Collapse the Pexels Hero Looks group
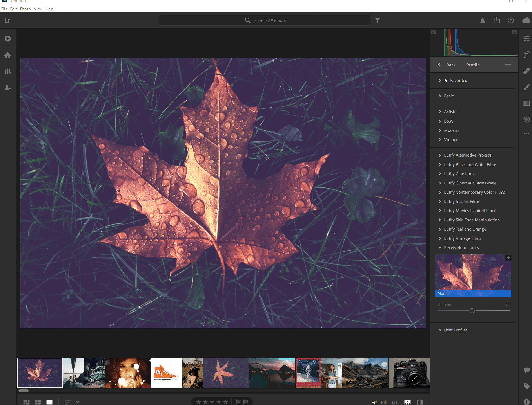 461,247
